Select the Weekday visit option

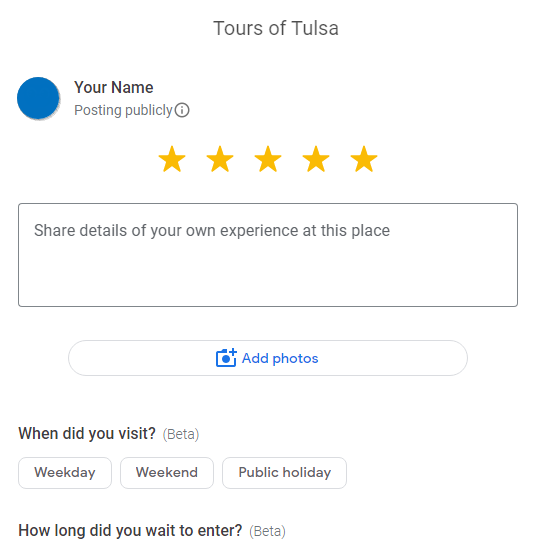coord(65,472)
